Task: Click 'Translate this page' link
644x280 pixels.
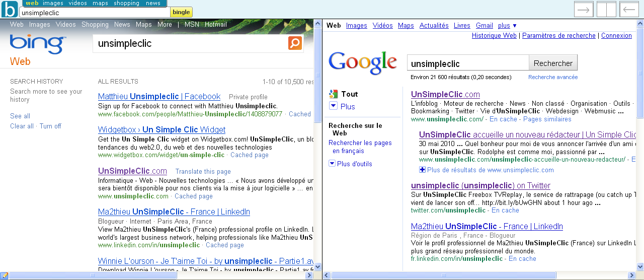Action: tap(203, 171)
